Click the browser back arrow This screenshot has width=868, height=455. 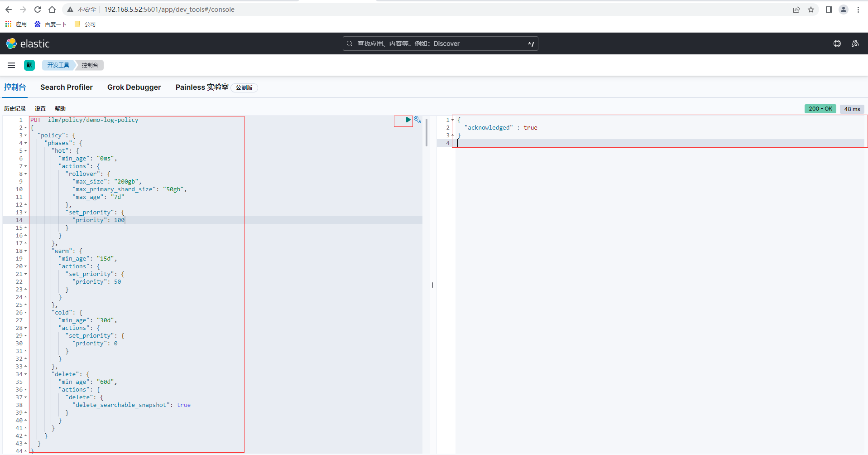(9, 10)
